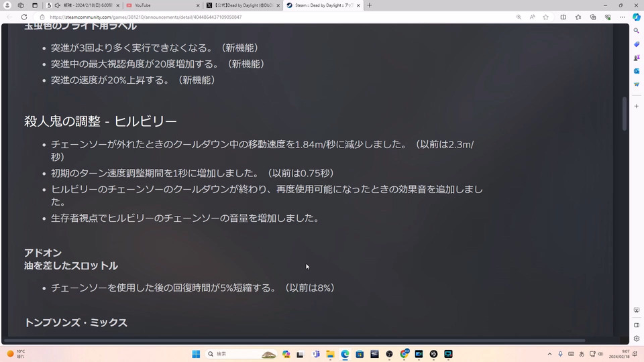
Task: Open the Favorites list icon
Action: pos(578,17)
